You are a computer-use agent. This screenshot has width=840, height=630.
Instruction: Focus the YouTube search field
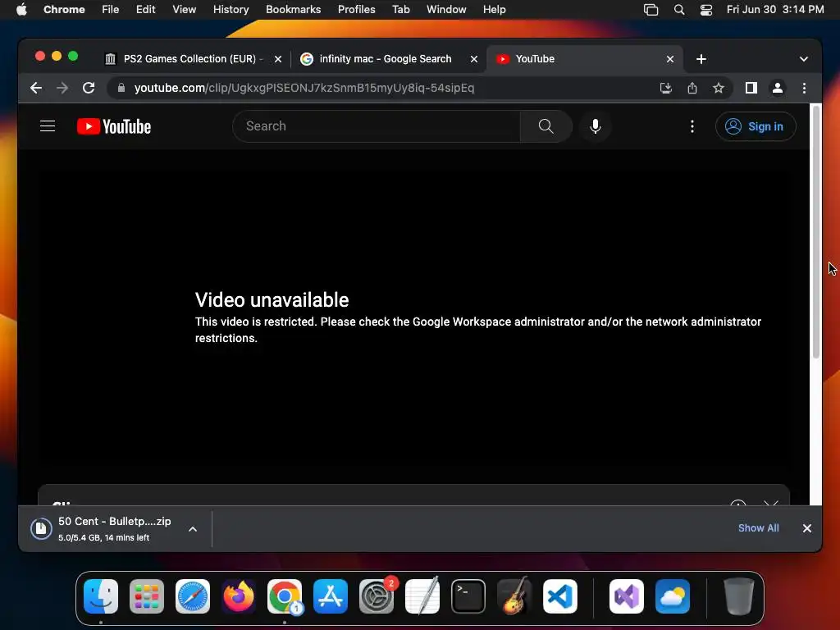(377, 126)
